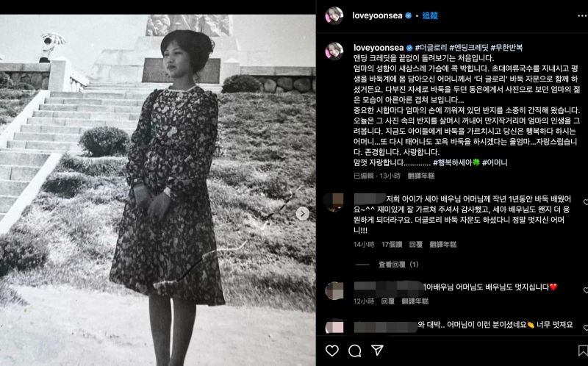588x366 pixels.
Task: Reply to the 14小時 comment
Action: [x=416, y=245]
